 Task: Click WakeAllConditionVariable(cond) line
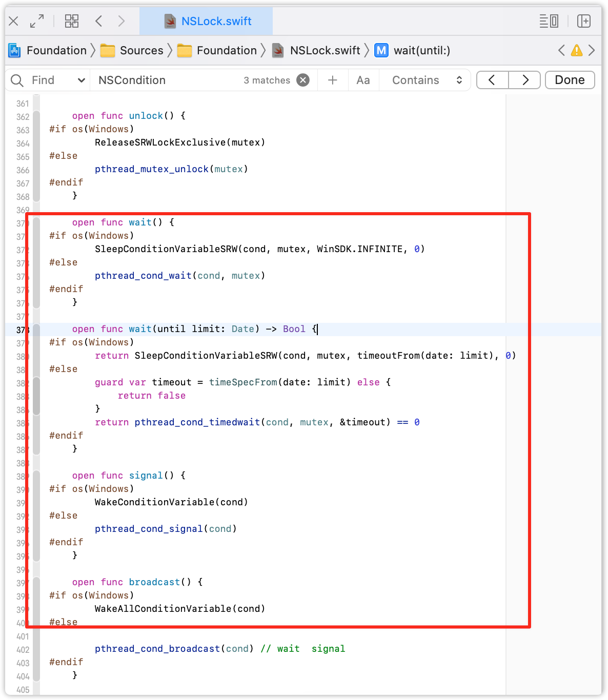180,609
